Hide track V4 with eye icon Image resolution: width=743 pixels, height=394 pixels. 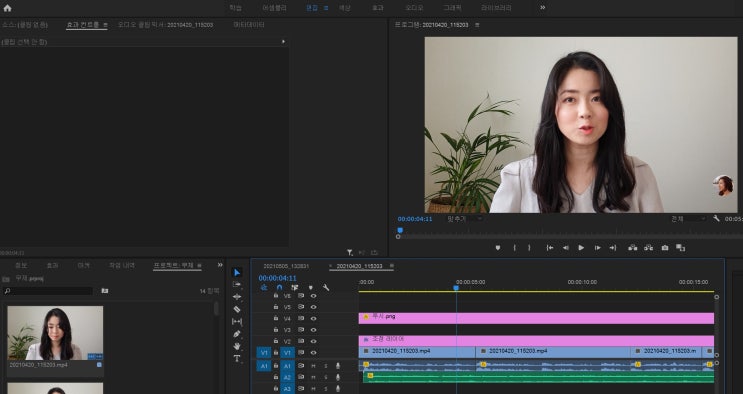(x=313, y=319)
